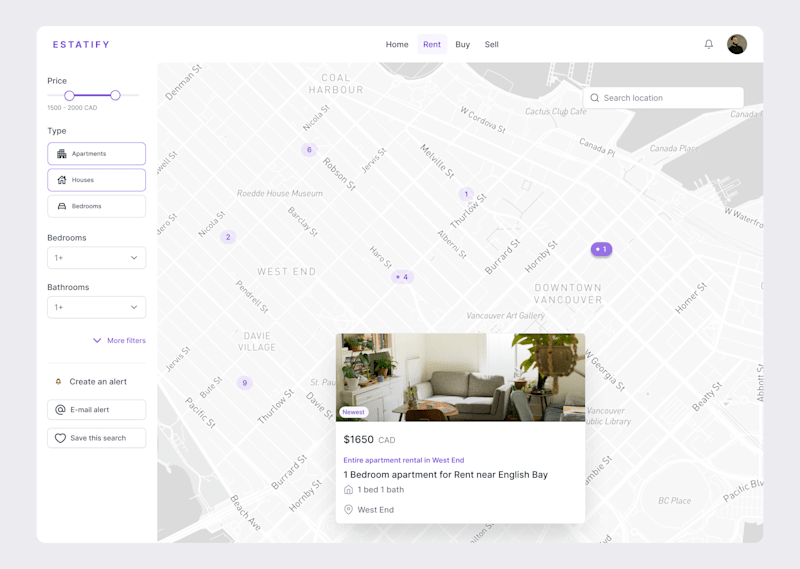Select the Rent nav tab
Image resolution: width=800 pixels, height=569 pixels.
[x=432, y=44]
